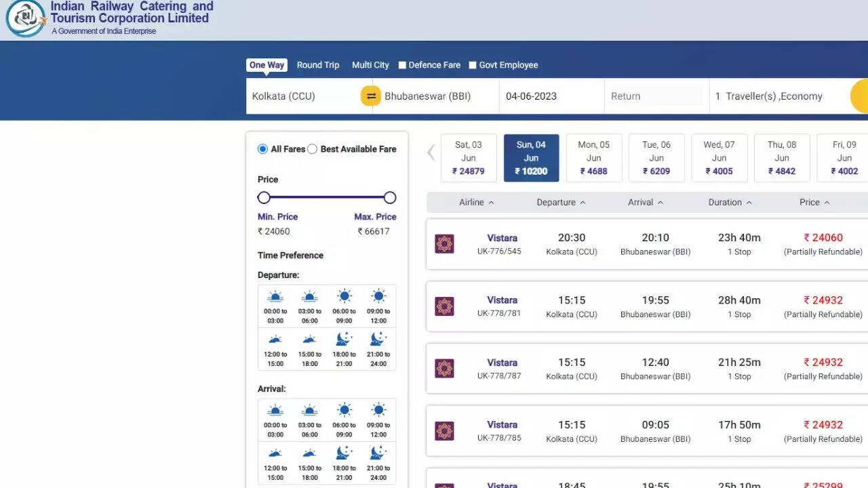
Task: Tick the Govt Employee checkbox
Action: click(473, 65)
